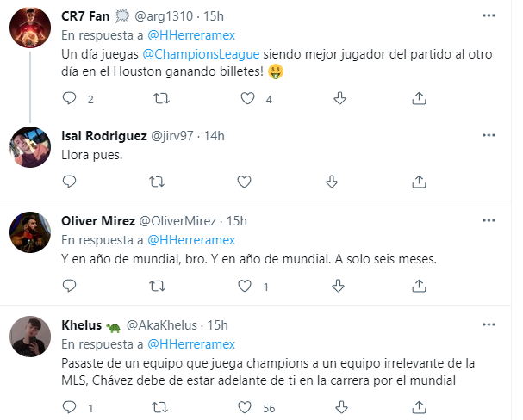Open more options on CR7 Fan's tweet
Viewport: 523px width, 420px height.
pos(489,15)
